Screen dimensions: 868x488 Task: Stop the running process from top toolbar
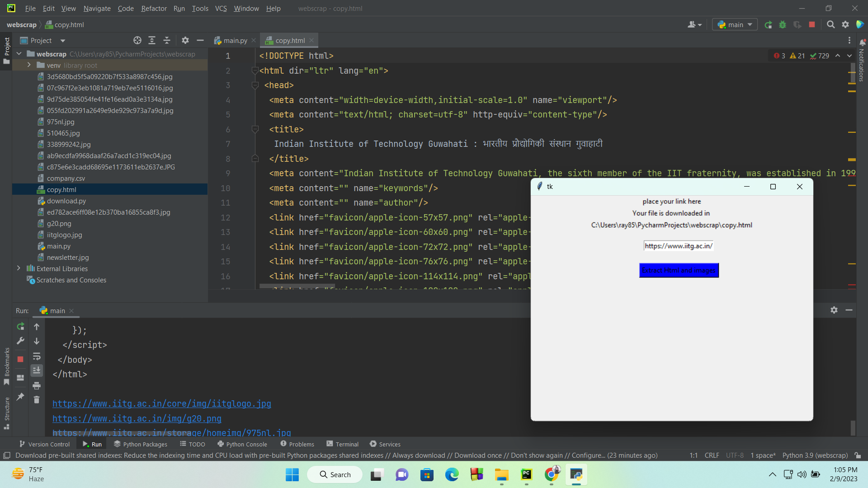812,25
